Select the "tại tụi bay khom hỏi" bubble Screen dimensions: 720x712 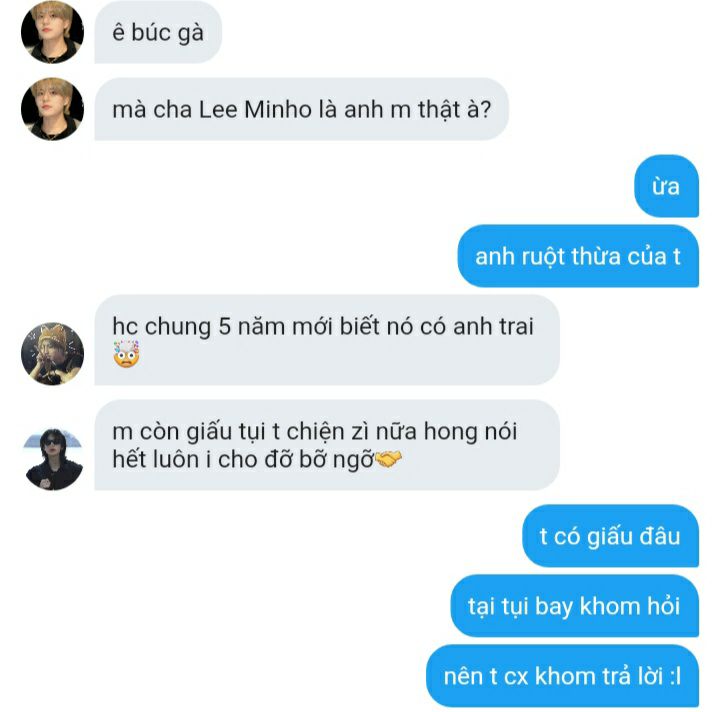tap(574, 605)
